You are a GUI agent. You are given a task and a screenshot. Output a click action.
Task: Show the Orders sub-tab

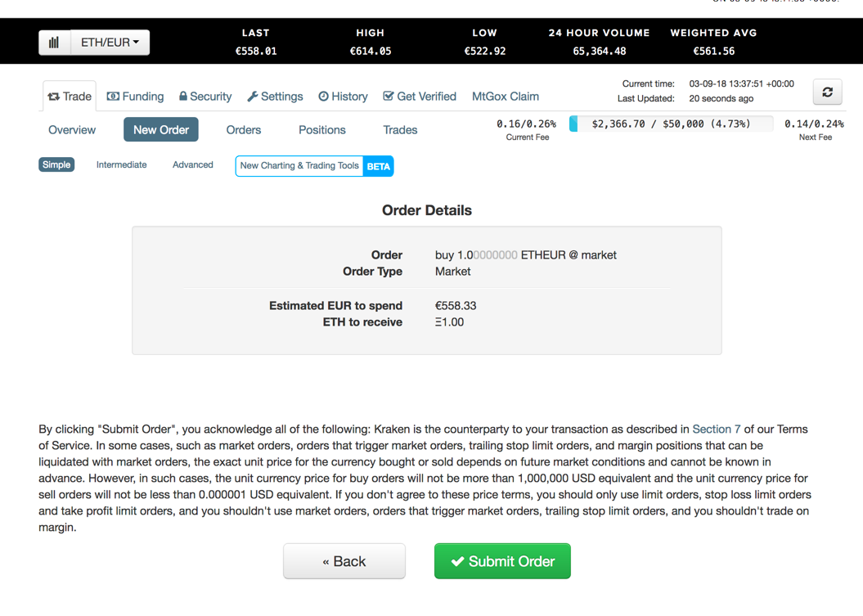point(244,130)
